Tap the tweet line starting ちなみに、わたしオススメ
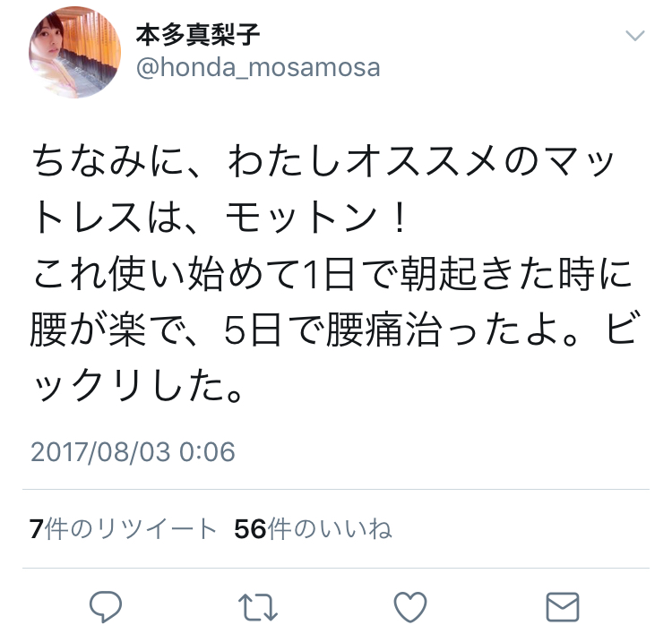Viewport: 672px width, 642px height. [x=323, y=161]
